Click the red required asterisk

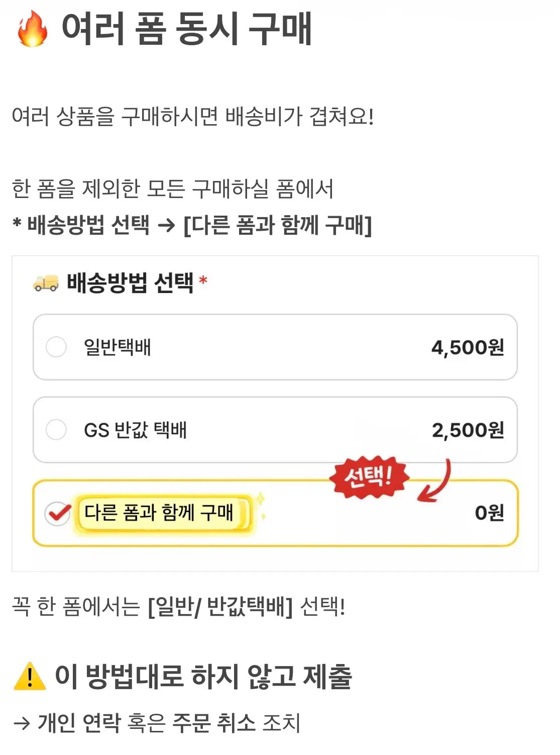[203, 280]
